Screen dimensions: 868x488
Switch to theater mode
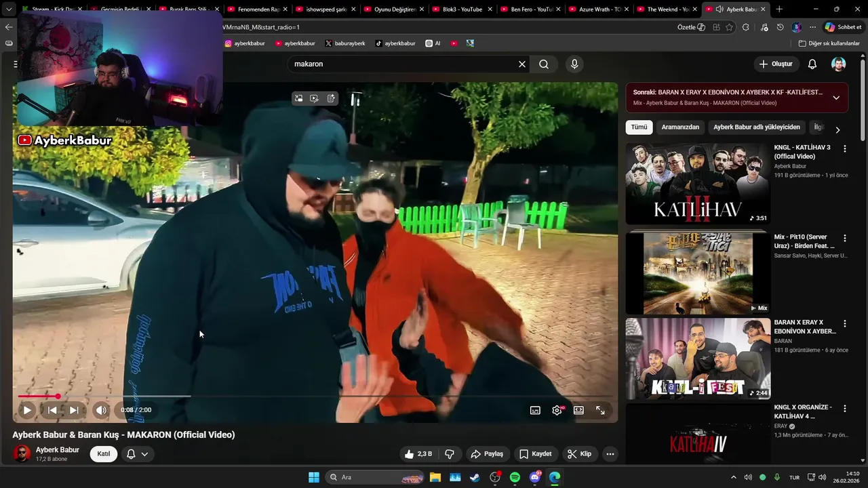(x=578, y=410)
